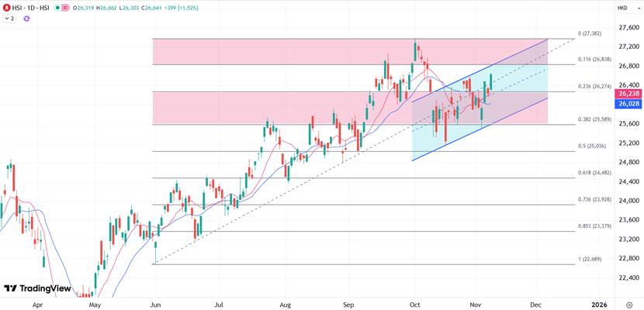Viewport: 644px width, 310px height.
Task: Expand the collapsed indicators legend showing 2
Action: pyautogui.click(x=9, y=18)
